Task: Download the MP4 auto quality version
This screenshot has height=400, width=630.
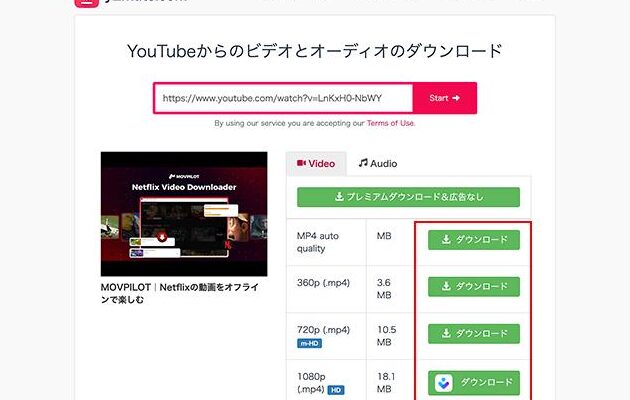Action: 474,240
